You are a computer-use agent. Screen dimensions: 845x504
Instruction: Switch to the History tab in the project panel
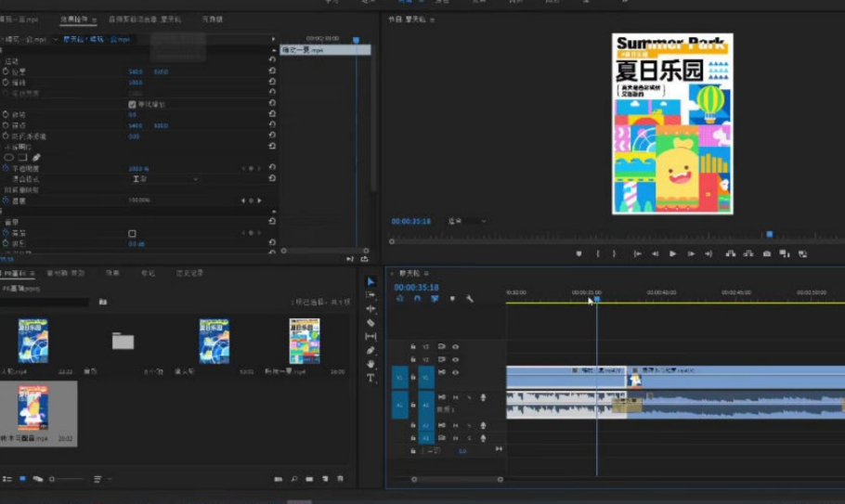[190, 274]
